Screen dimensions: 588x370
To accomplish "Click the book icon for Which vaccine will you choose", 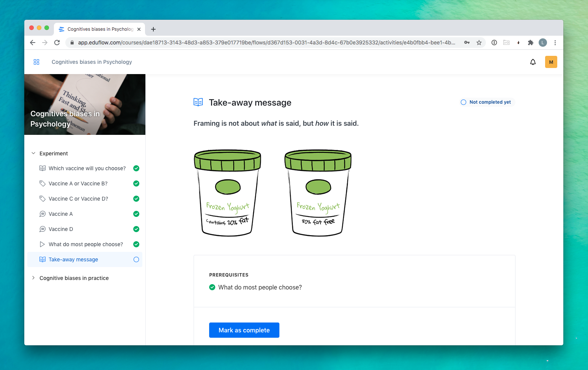I will click(43, 168).
